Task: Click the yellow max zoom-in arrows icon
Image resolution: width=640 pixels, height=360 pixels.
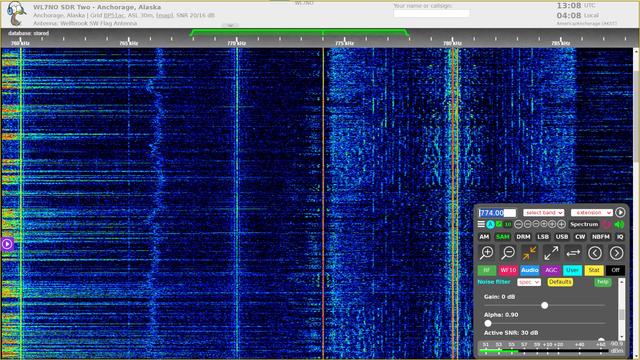Action: click(529, 253)
